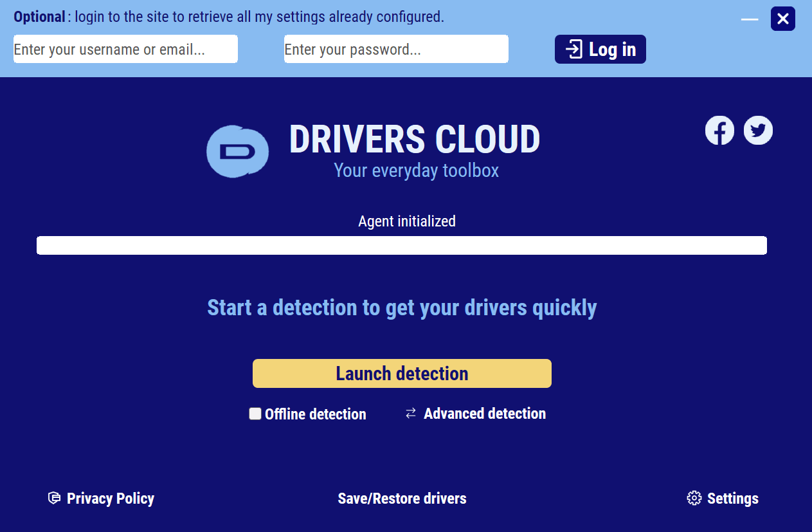Click the Drivers Cloud logo
Image resolution: width=812 pixels, height=532 pixels.
click(237, 151)
